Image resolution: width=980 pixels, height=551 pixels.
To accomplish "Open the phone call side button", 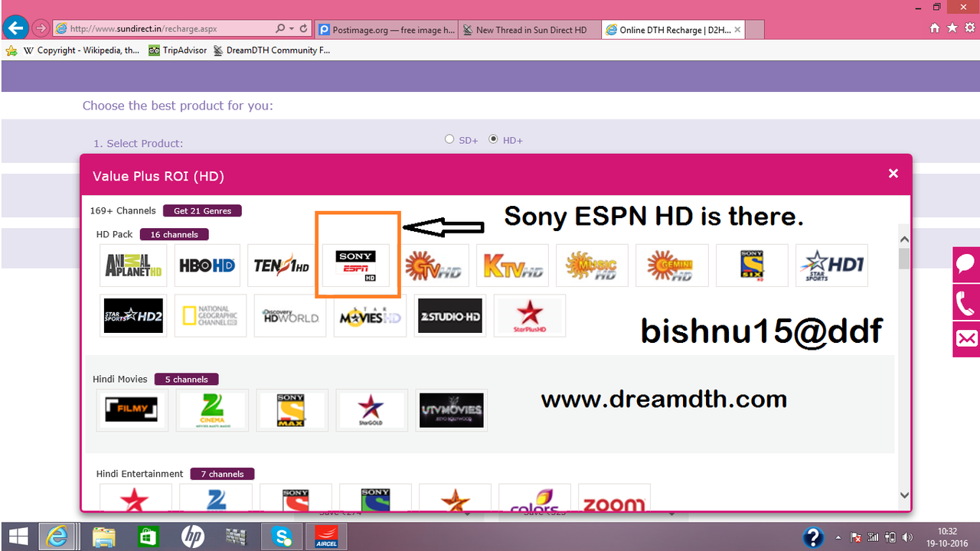I will [966, 302].
